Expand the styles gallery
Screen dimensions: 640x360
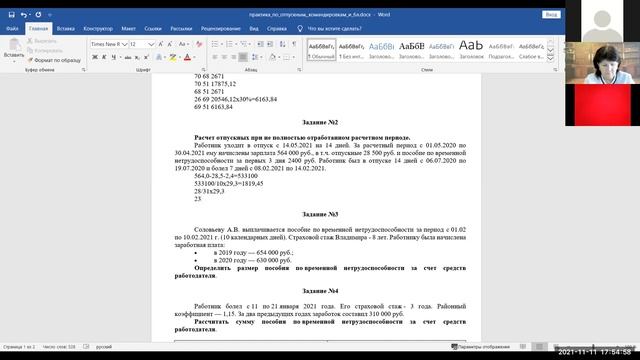[x=550, y=58]
